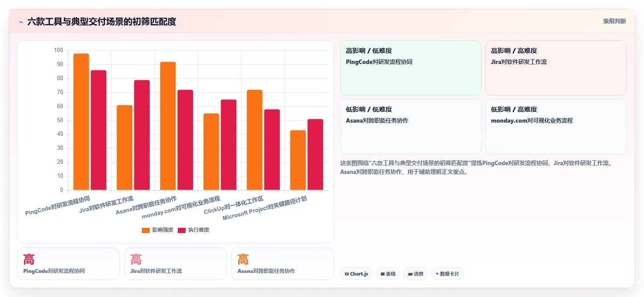Image resolution: width=644 pixels, height=297 pixels.
Task: Click the title 六款工具与典型交付场景的初筛匹配度
Action: (x=102, y=21)
